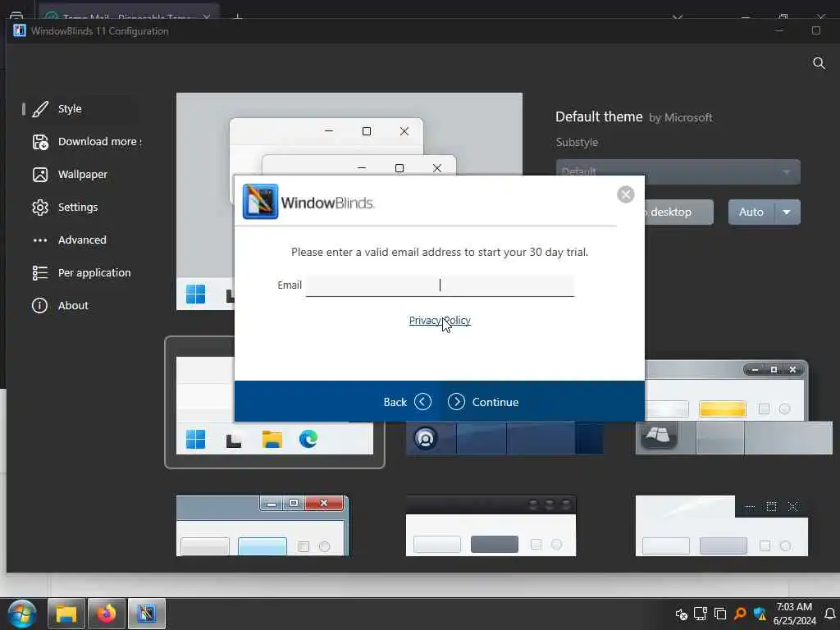Open the About page
The height and width of the screenshot is (630, 840).
point(73,305)
